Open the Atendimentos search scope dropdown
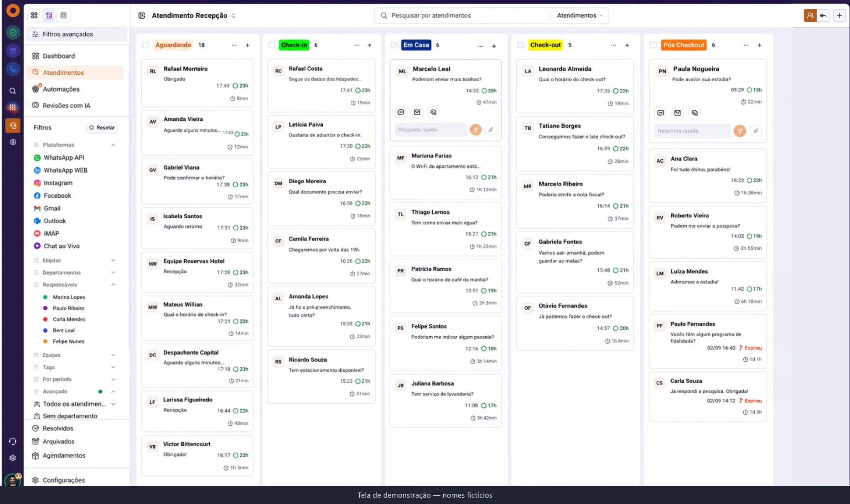 (x=580, y=15)
